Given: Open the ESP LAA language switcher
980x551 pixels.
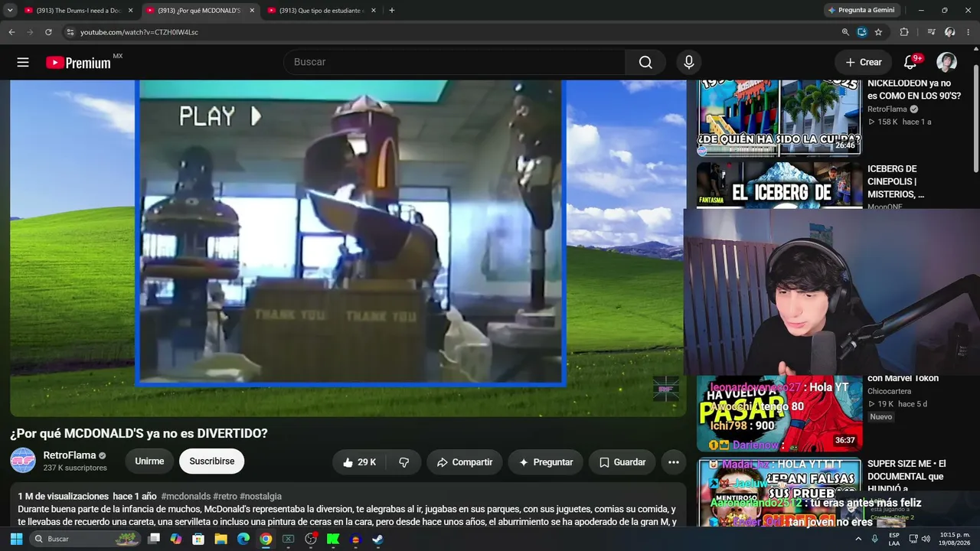Looking at the screenshot, I should (894, 539).
